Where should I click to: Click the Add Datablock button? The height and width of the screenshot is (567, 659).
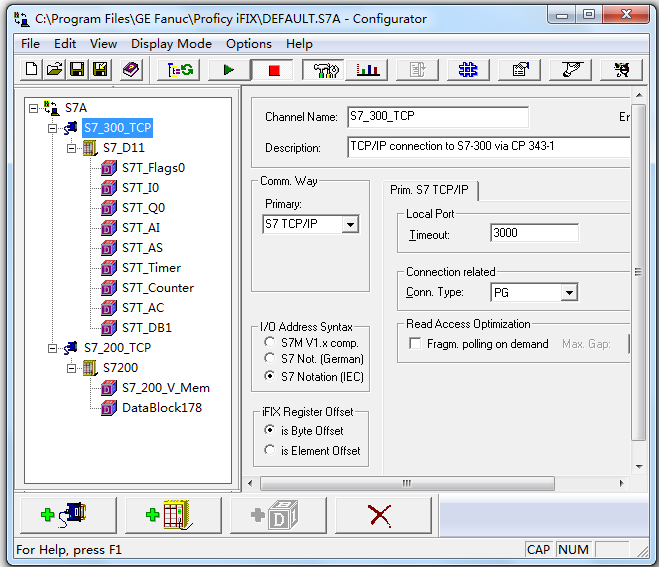coord(278,515)
